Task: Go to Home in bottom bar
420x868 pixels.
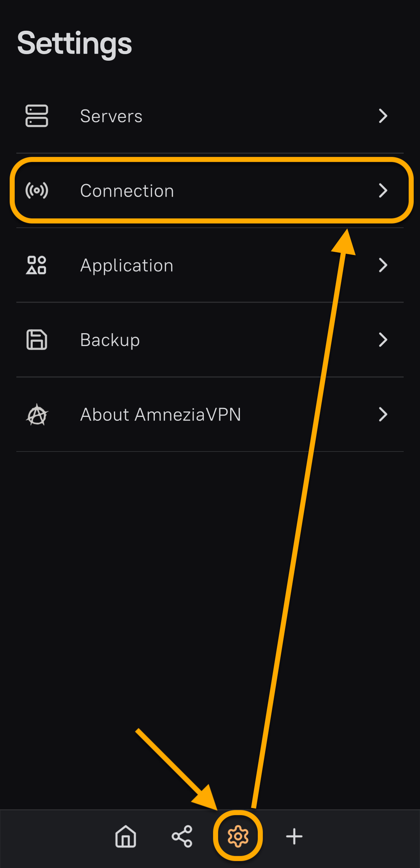Action: (126, 836)
